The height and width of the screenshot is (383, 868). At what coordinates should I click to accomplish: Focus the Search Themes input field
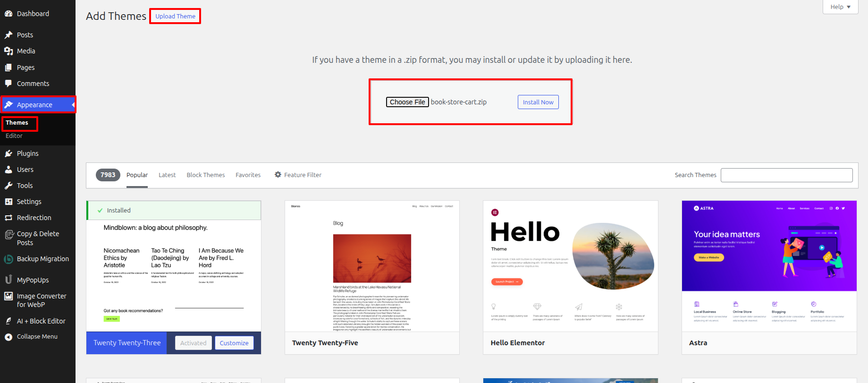coord(786,175)
